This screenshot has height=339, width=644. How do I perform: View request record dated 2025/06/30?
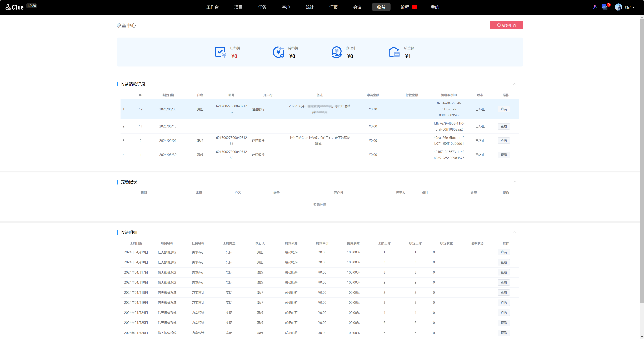point(503,109)
